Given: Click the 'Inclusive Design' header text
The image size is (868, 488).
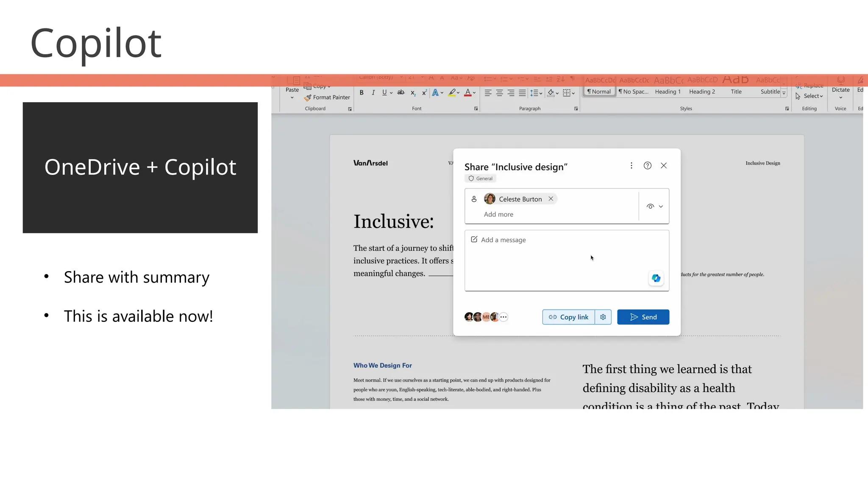Looking at the screenshot, I should coord(763,163).
